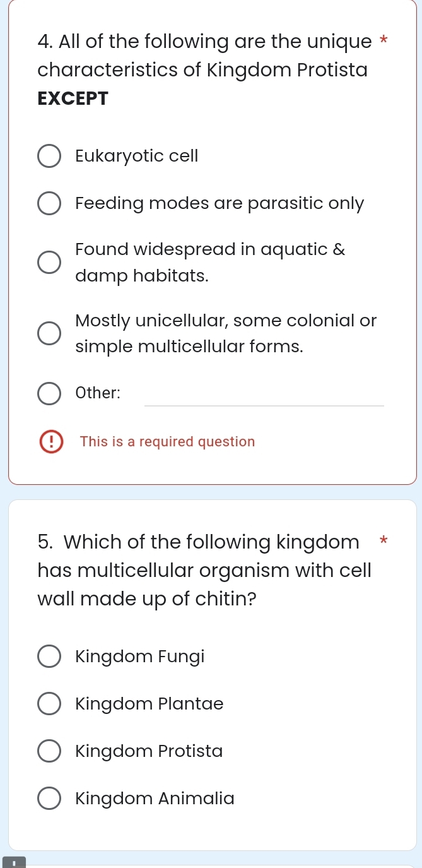The width and height of the screenshot is (422, 868).
Task: Click the asterisk on question 5
Action: 384,540
